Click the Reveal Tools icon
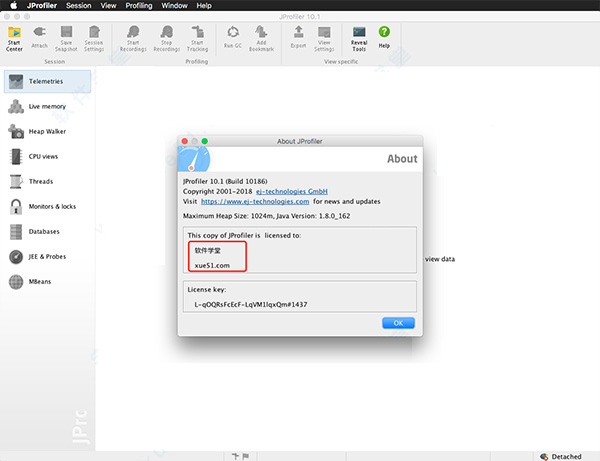600x461 pixels. pyautogui.click(x=359, y=39)
